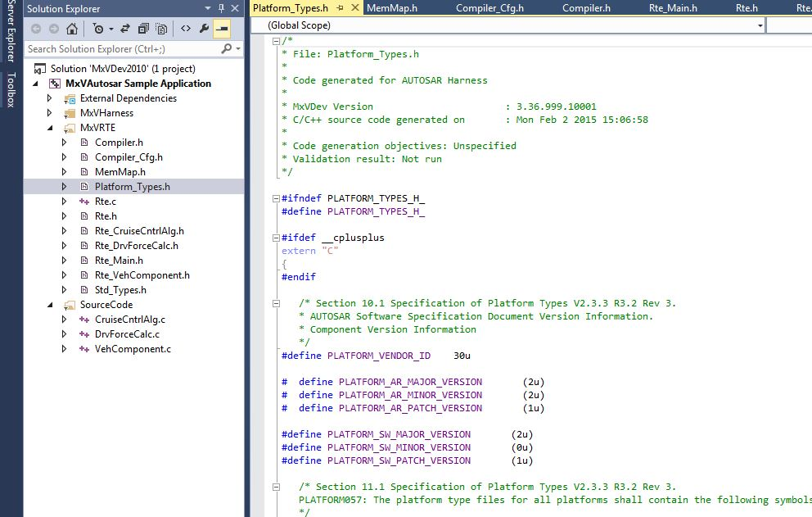This screenshot has height=517, width=812.
Task: Switch to the Rte_Main.h editor tab
Action: (x=673, y=7)
